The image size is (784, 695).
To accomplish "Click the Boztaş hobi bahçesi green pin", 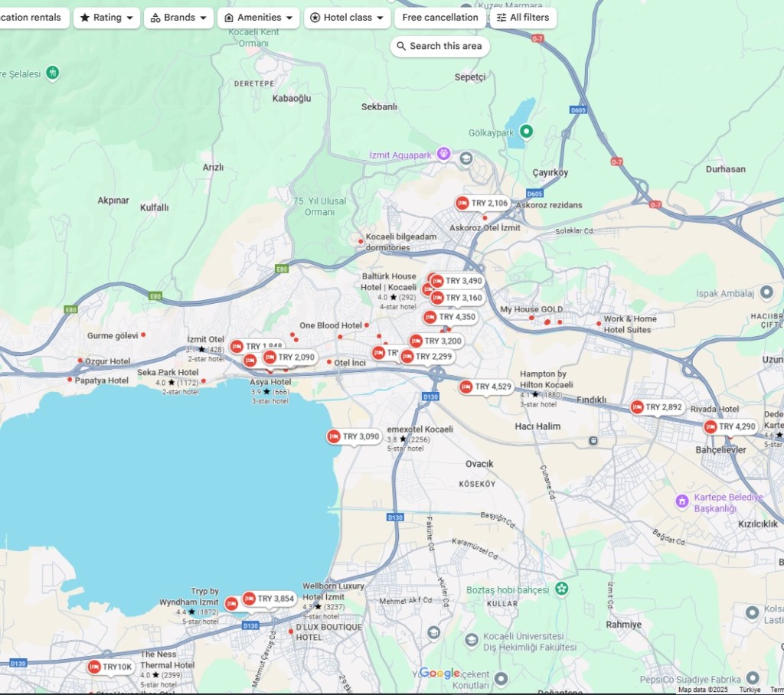I will [562, 589].
